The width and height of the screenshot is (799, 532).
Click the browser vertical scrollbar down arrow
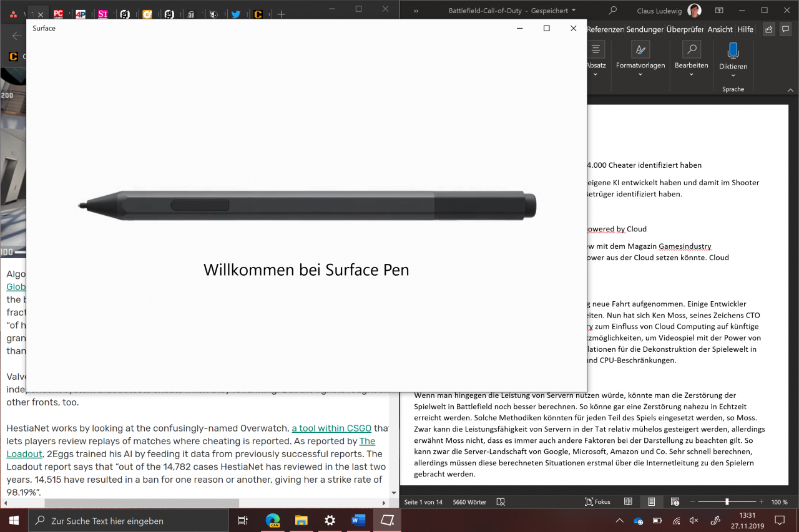point(393,493)
